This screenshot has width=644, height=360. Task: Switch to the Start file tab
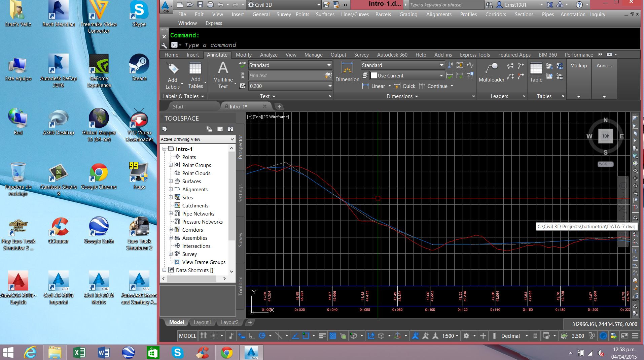[x=178, y=106]
